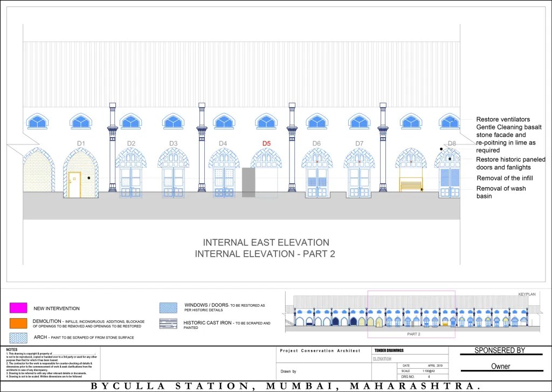The height and width of the screenshot is (392, 552).
Task: Select the leftmost blue ventilator window
Action: coord(37,121)
